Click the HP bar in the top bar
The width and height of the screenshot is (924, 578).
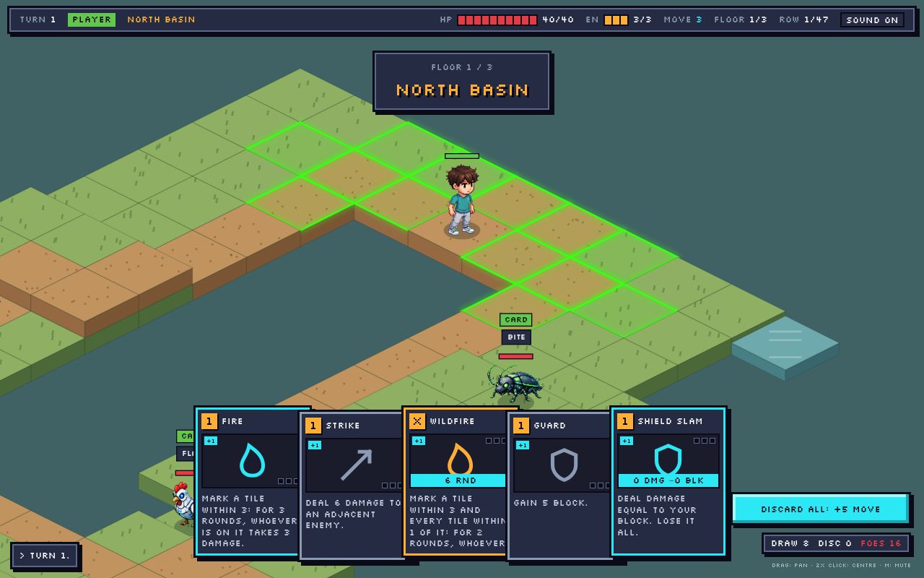[497, 20]
